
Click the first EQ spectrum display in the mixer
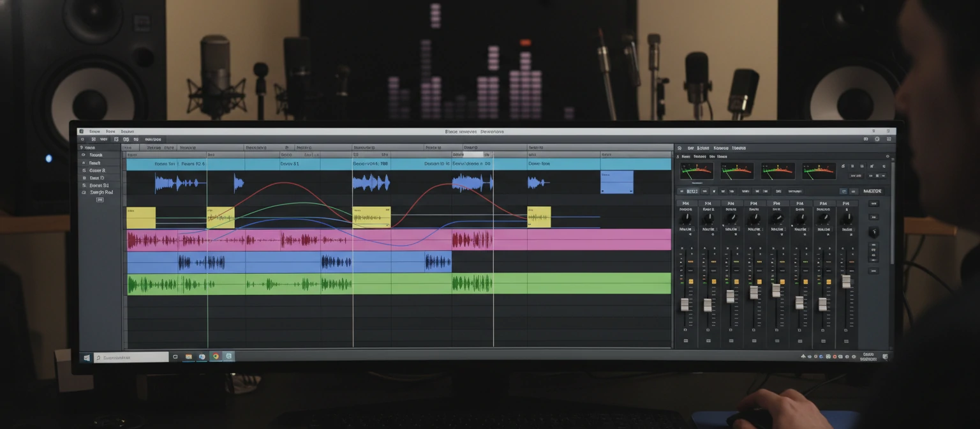[x=697, y=170]
